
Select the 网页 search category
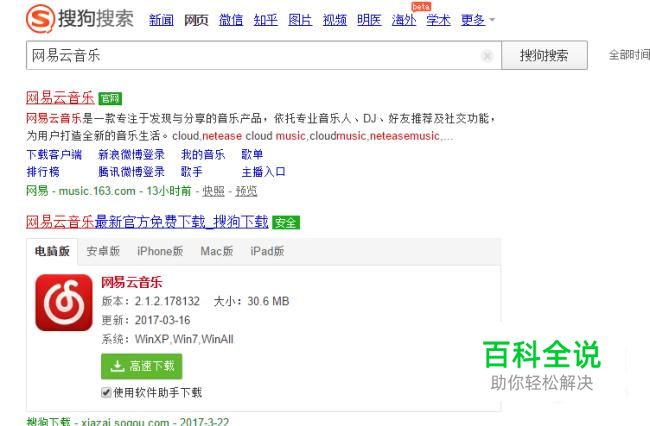pos(196,20)
